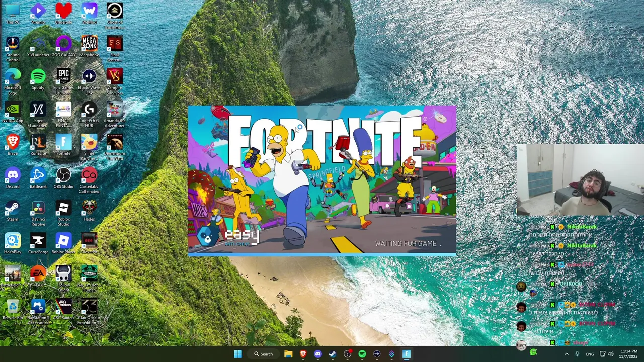The image size is (644, 362).
Task: Select the FINAL FANTASY desktop shortcut
Action: click(63, 115)
